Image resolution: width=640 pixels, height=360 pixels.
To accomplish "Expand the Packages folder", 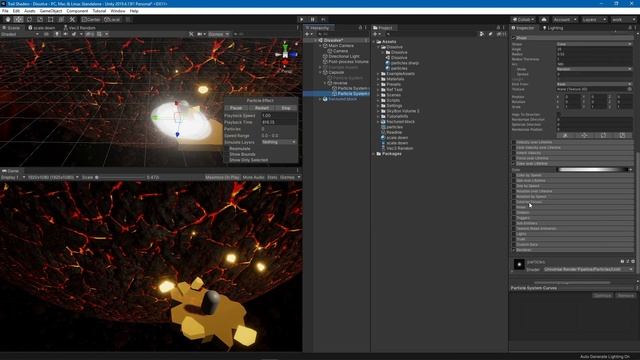I will pyautogui.click(x=373, y=154).
